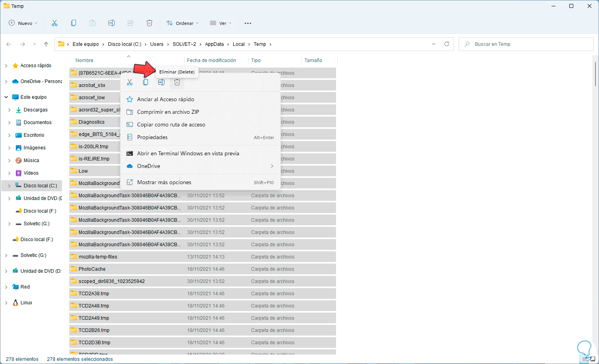Screen dimensions: 599x364
Task: Choose Comprimir en archivo ZIP
Action: [200, 112]
